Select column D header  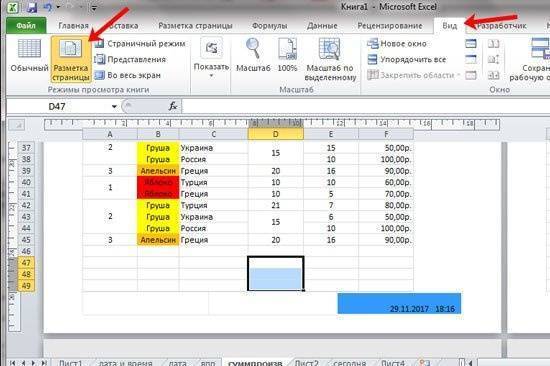pos(275,134)
